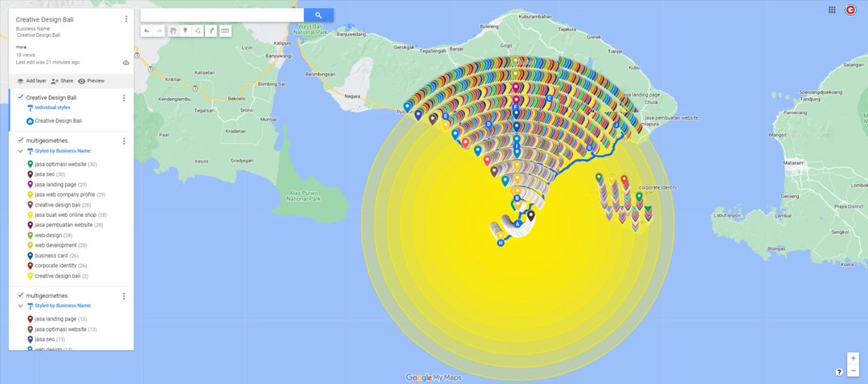Uncheck the Creative Design Bali layer checkbox
Image resolution: width=868 pixels, height=384 pixels.
point(20,97)
